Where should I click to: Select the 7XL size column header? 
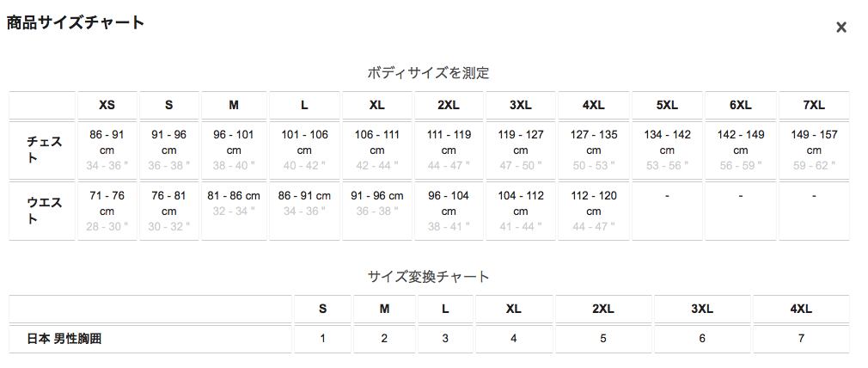click(x=814, y=105)
